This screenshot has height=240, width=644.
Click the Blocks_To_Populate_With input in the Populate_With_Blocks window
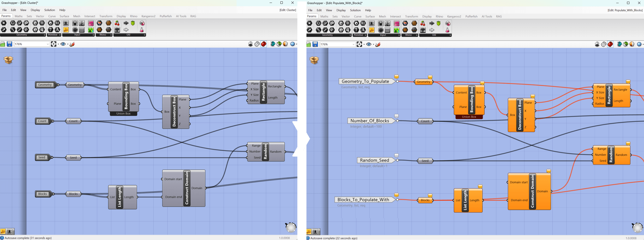(365, 200)
